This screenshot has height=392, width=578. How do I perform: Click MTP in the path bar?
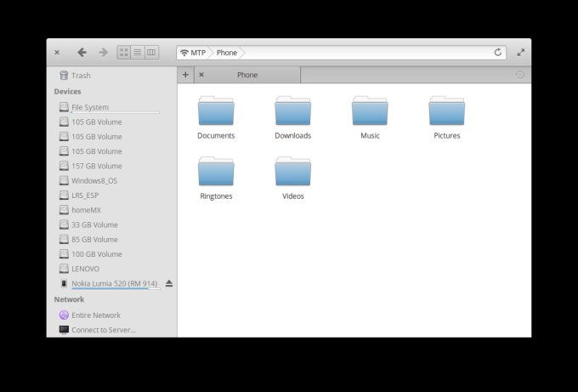tap(193, 53)
